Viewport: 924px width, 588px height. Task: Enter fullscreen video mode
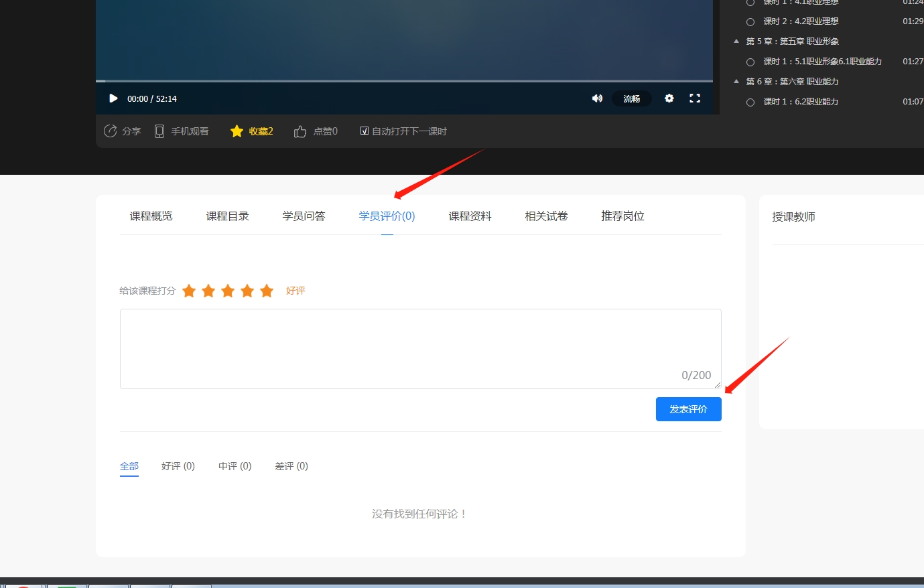coord(695,98)
